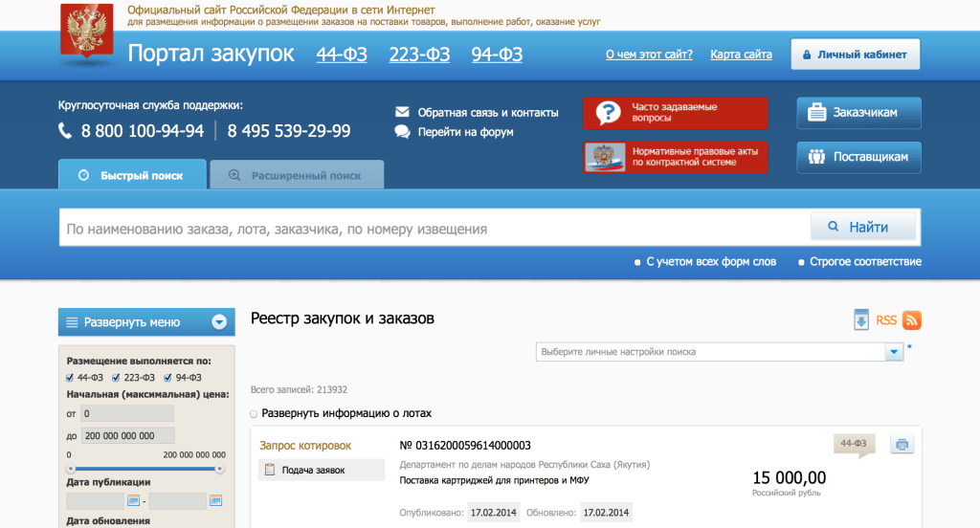Open publication end date calendar picker
Screen dimensions: 980x528
tap(215, 501)
